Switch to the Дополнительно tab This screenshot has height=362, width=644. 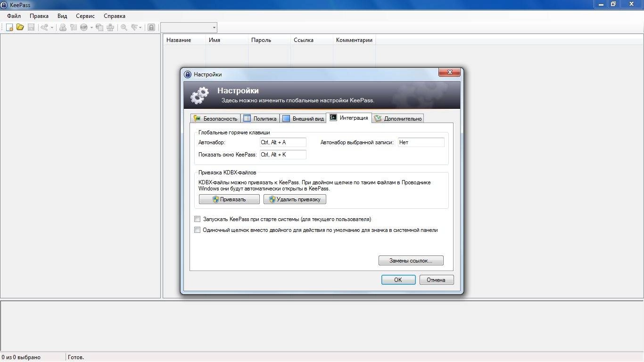tap(398, 118)
